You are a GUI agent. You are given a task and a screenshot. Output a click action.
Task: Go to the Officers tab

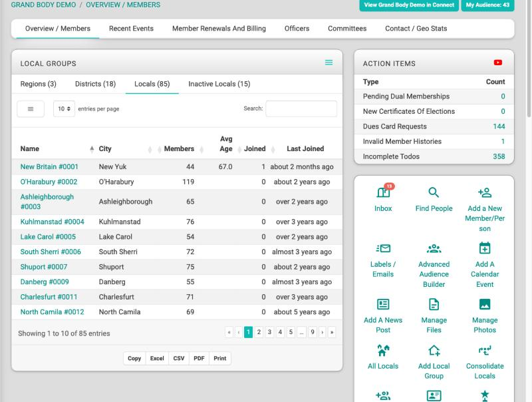tap(297, 29)
